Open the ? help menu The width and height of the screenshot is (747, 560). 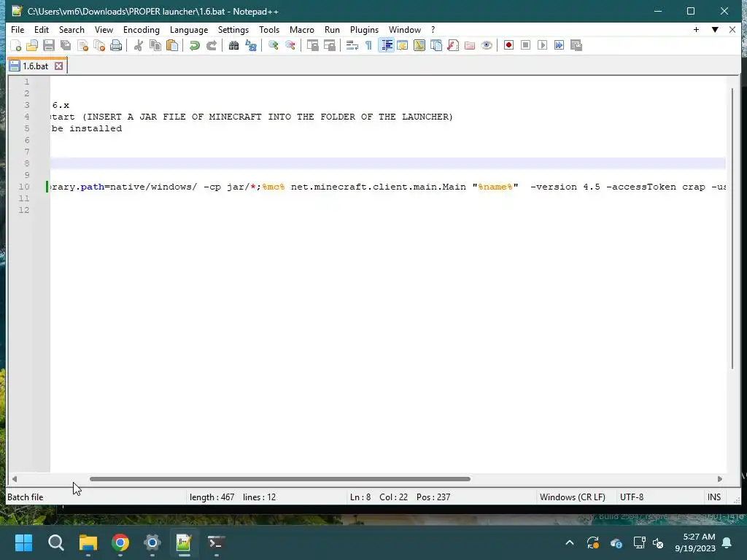[x=433, y=29]
